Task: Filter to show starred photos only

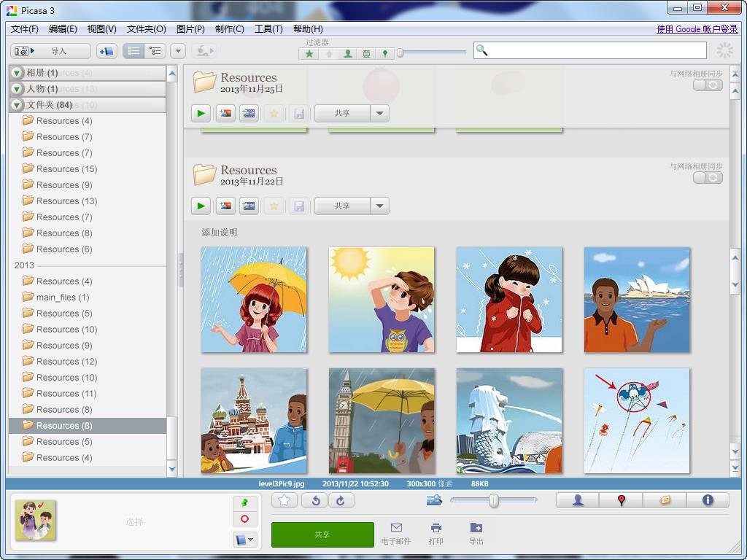Action: tap(310, 53)
